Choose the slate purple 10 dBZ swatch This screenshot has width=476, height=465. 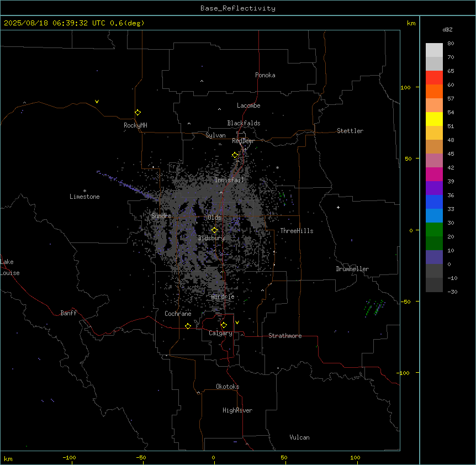point(434,257)
